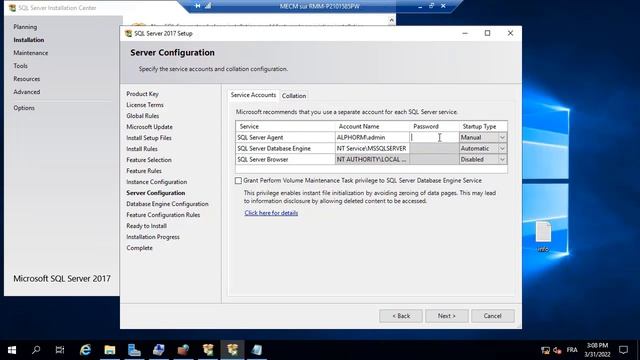
Task: Click the network icon in the system tray
Action: click(545, 350)
